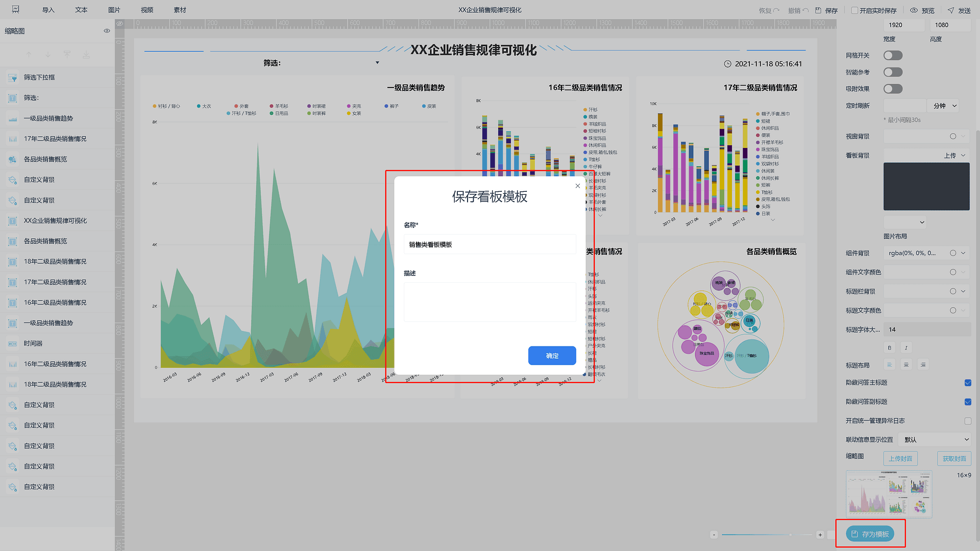Check the 开启实时保存 checkbox

point(854,10)
